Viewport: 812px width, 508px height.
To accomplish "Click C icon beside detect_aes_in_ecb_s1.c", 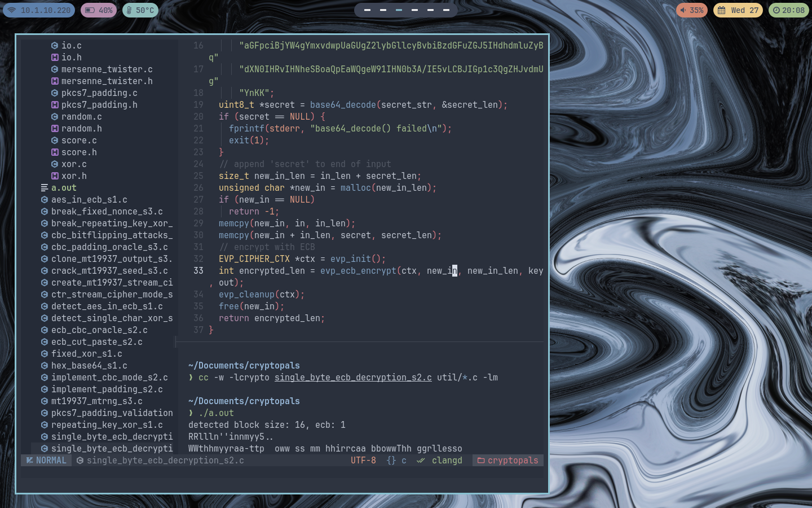I will (45, 306).
